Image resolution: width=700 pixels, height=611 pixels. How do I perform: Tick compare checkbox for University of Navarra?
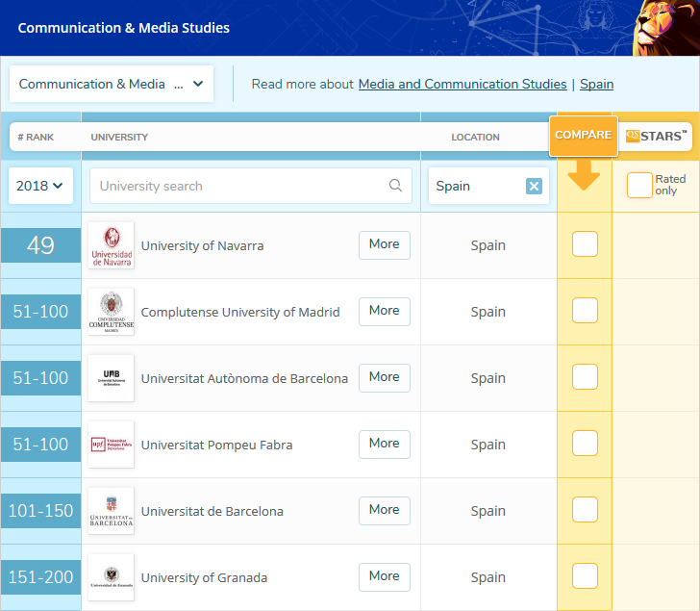pos(585,243)
